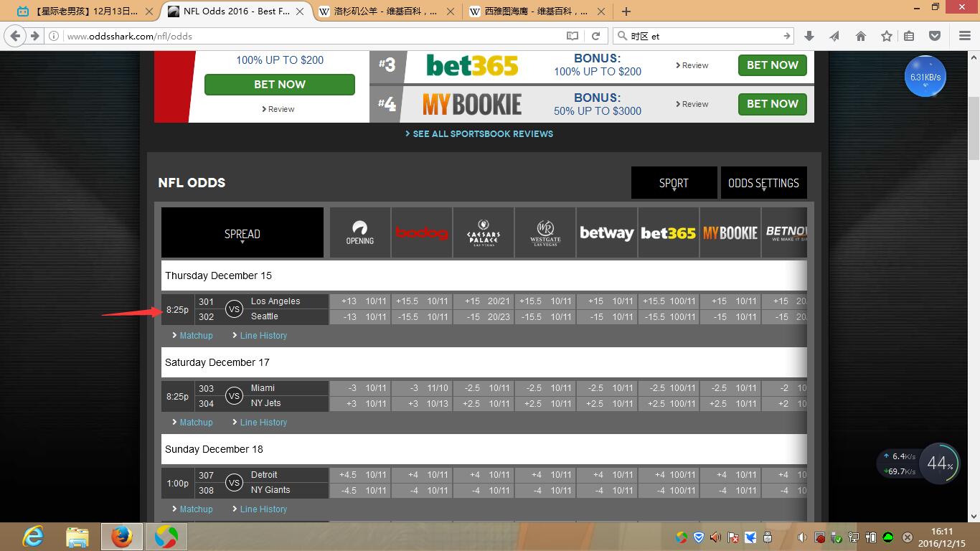
Task: Click the 44% memory usage widget
Action: pyautogui.click(x=939, y=463)
